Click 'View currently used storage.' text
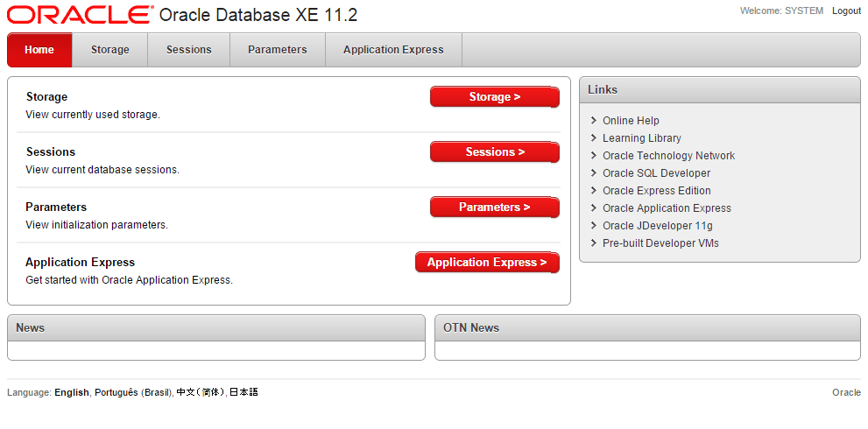The height and width of the screenshot is (429, 868). click(93, 116)
